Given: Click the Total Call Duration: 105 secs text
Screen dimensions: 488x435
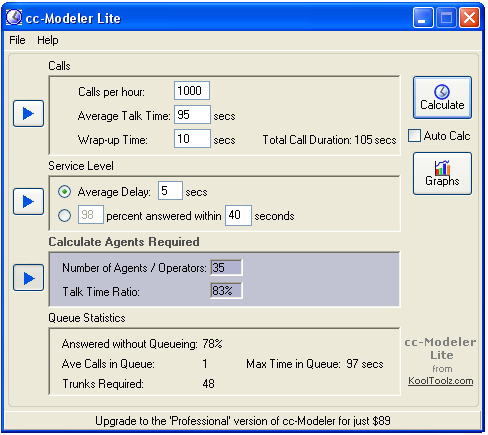Looking at the screenshot, I should [x=329, y=140].
